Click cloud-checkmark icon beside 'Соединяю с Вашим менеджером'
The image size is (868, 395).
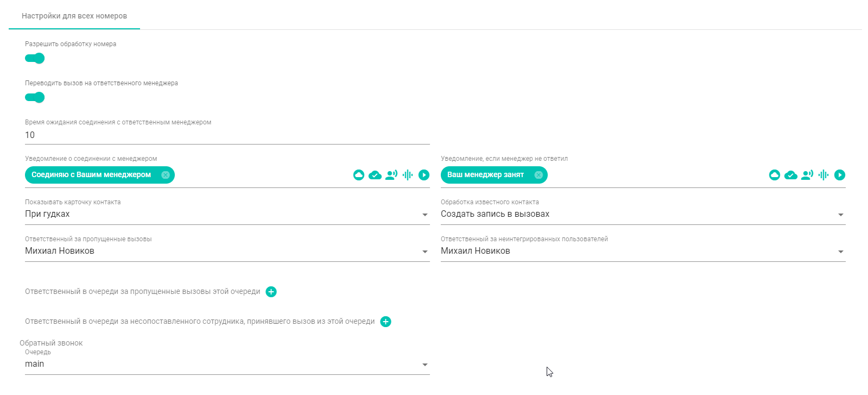[375, 175]
